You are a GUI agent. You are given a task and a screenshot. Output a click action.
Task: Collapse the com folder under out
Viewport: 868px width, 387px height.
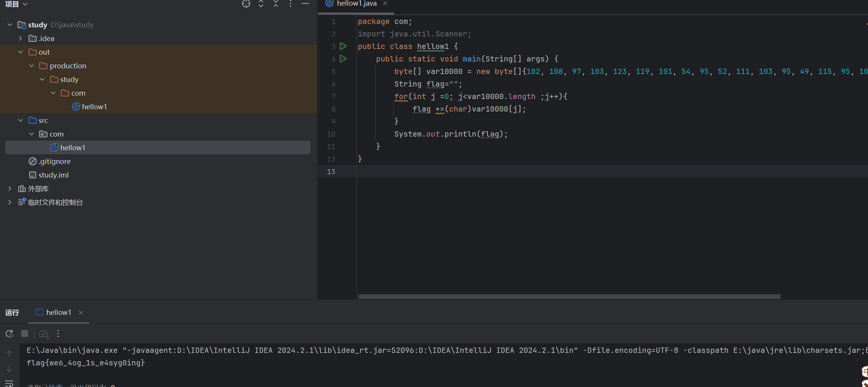coord(53,93)
